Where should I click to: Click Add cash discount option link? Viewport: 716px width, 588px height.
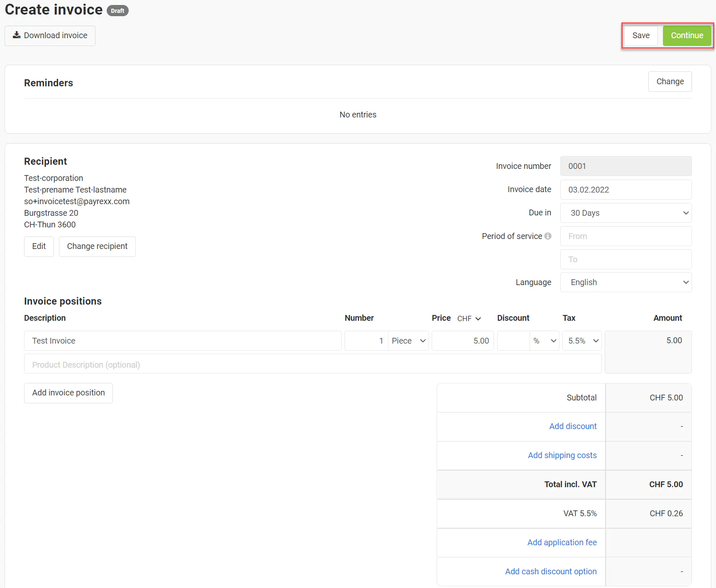[x=550, y=571]
